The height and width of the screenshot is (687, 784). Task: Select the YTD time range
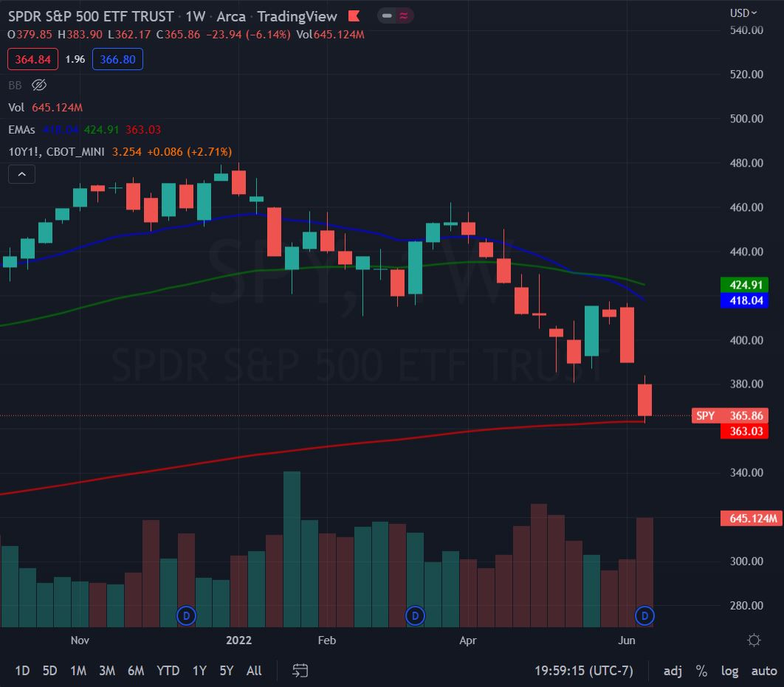point(168,671)
